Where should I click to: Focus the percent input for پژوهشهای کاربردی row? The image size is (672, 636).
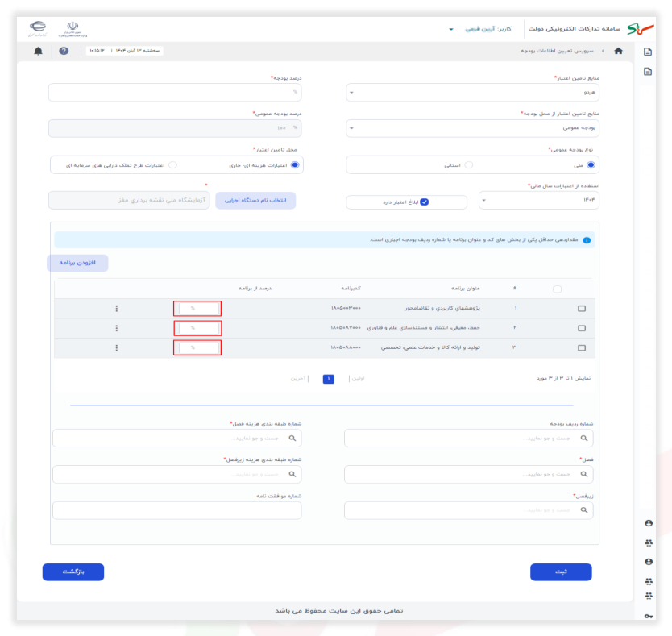(x=197, y=309)
